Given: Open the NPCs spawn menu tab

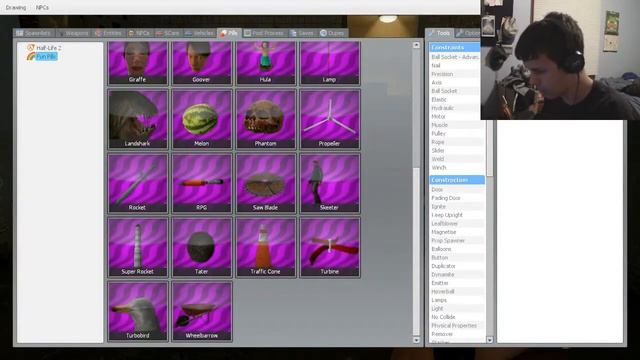Looking at the screenshot, I should [x=139, y=33].
